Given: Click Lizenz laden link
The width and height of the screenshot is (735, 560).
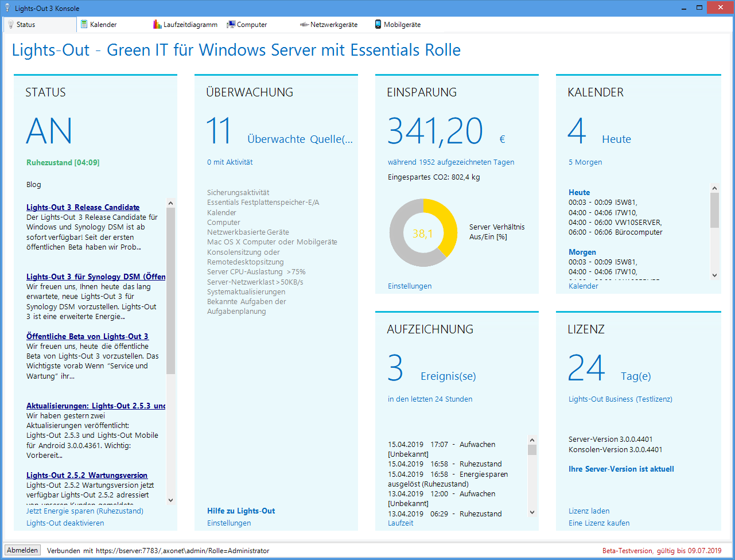Looking at the screenshot, I should (x=589, y=511).
